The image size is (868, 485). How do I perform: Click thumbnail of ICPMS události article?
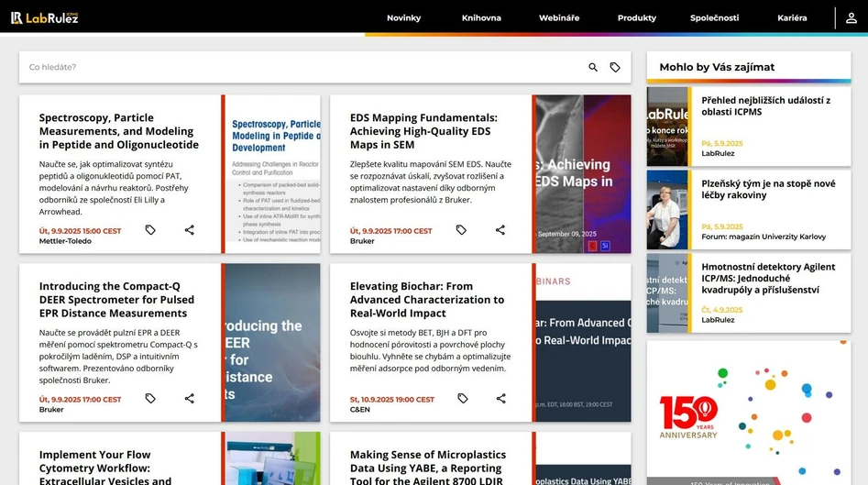pos(667,127)
